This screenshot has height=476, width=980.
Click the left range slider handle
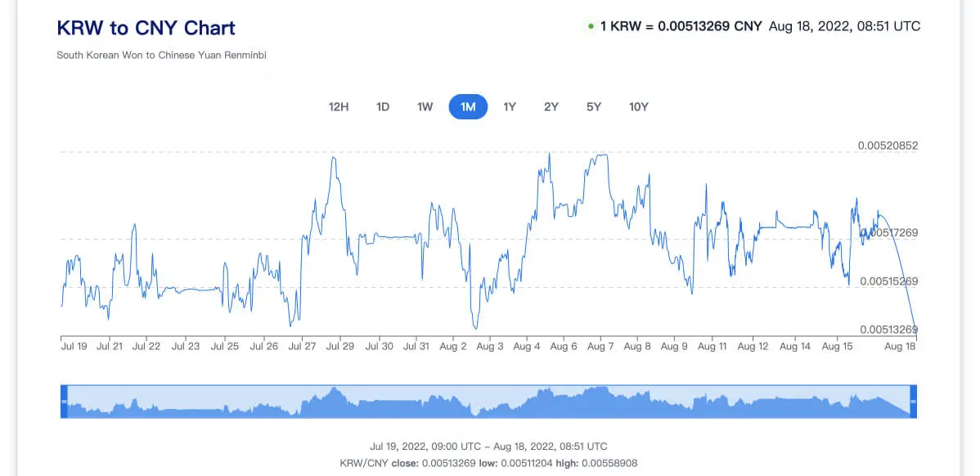tap(65, 402)
